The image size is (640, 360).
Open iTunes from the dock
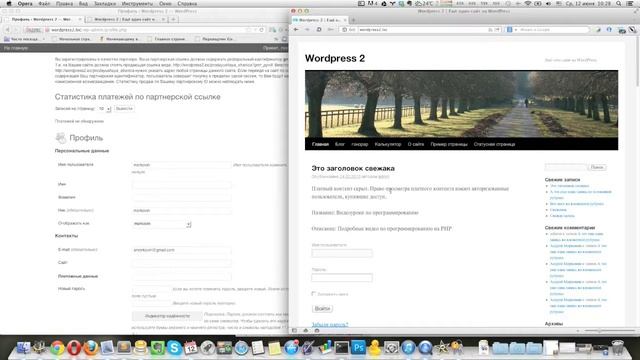(408, 348)
